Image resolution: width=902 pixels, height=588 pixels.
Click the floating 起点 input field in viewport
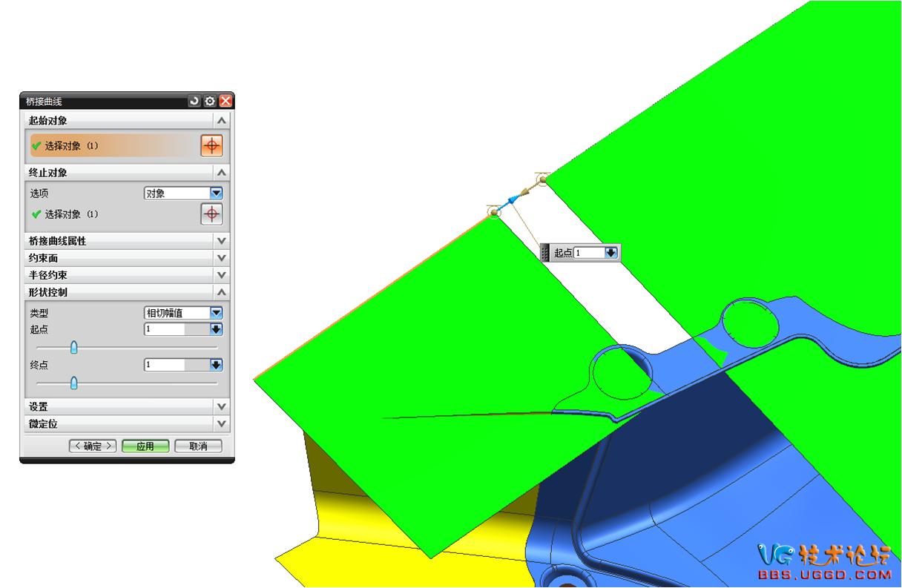tap(589, 253)
